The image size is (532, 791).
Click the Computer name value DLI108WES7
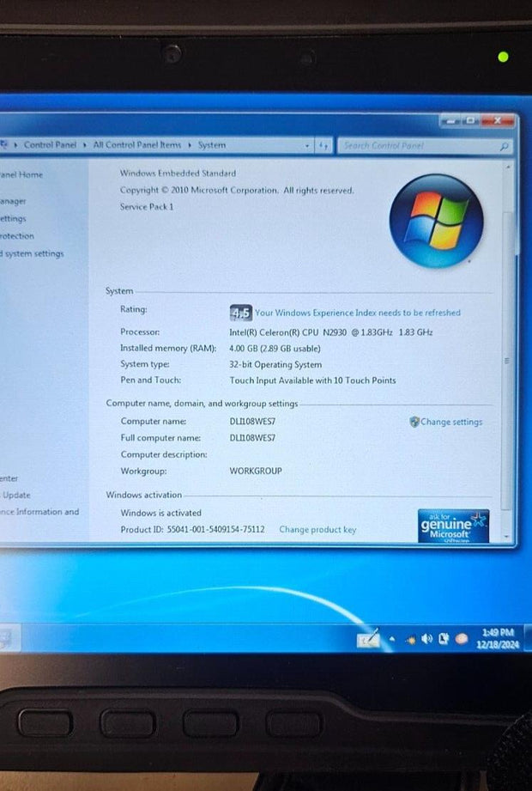click(x=253, y=421)
